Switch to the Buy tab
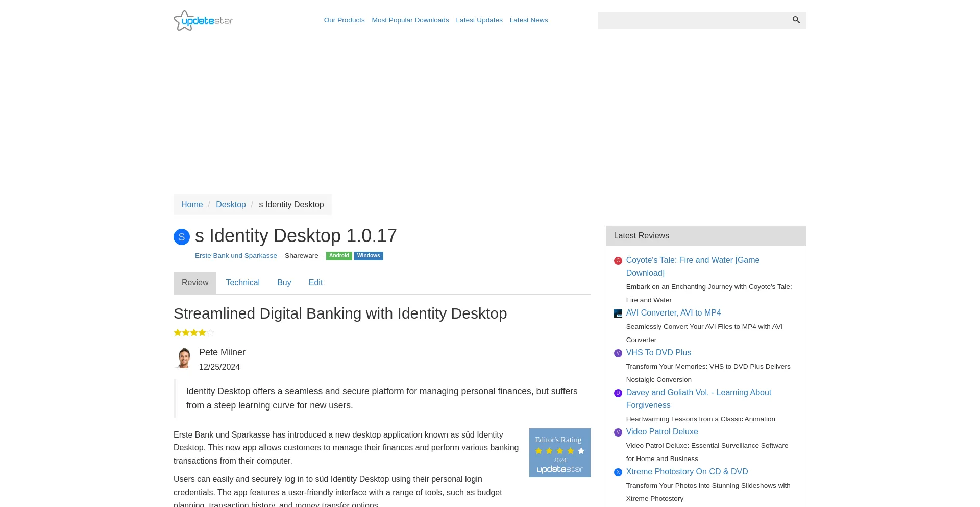The height and width of the screenshot is (507, 980). click(x=284, y=283)
